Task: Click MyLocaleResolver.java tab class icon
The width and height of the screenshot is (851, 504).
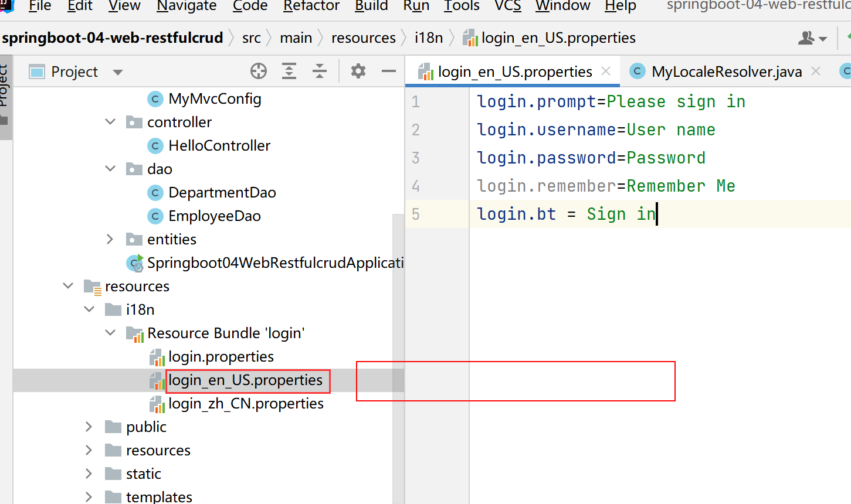Action: coord(638,71)
